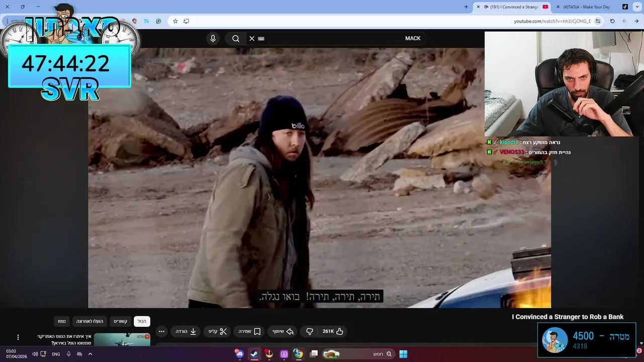Screen dimensions: 644x362
Task: Open the Windows Start menu
Action: (x=403, y=354)
